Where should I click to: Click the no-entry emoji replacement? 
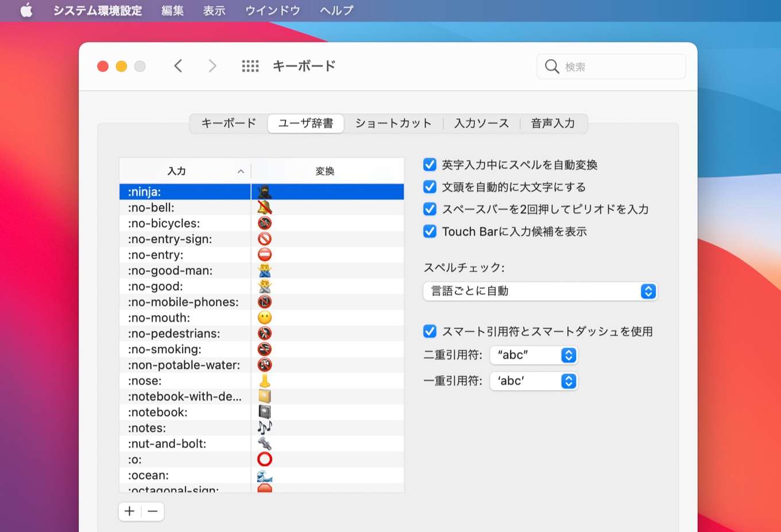point(265,255)
